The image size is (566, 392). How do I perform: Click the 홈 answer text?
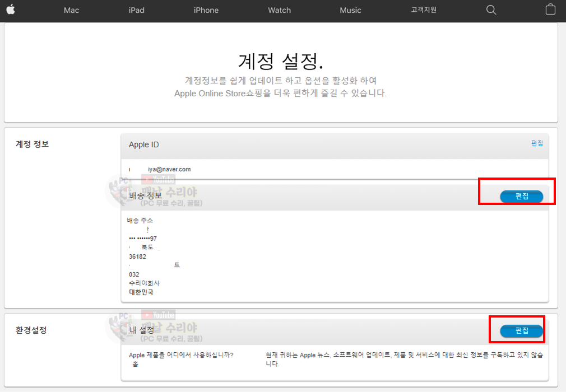pos(136,364)
